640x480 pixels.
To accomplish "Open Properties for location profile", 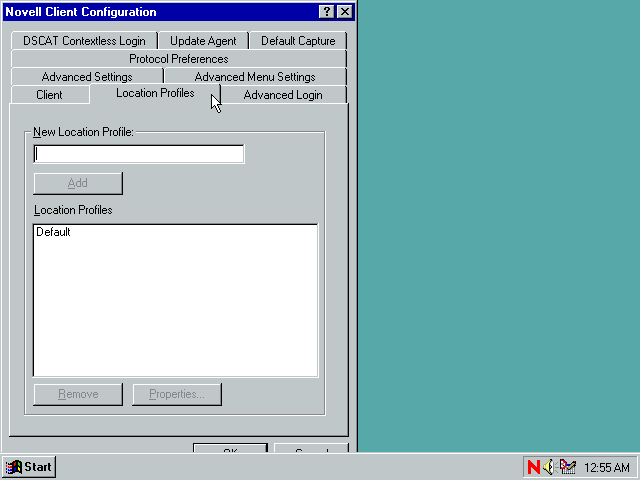I will (177, 394).
